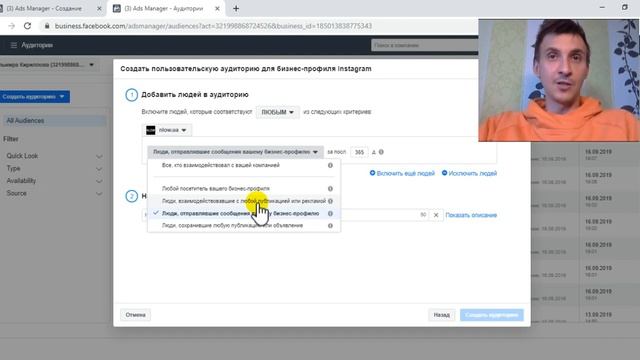The height and width of the screenshot is (360, 640).
Task: Open a new browser tab with plus icon
Action: (236, 8)
